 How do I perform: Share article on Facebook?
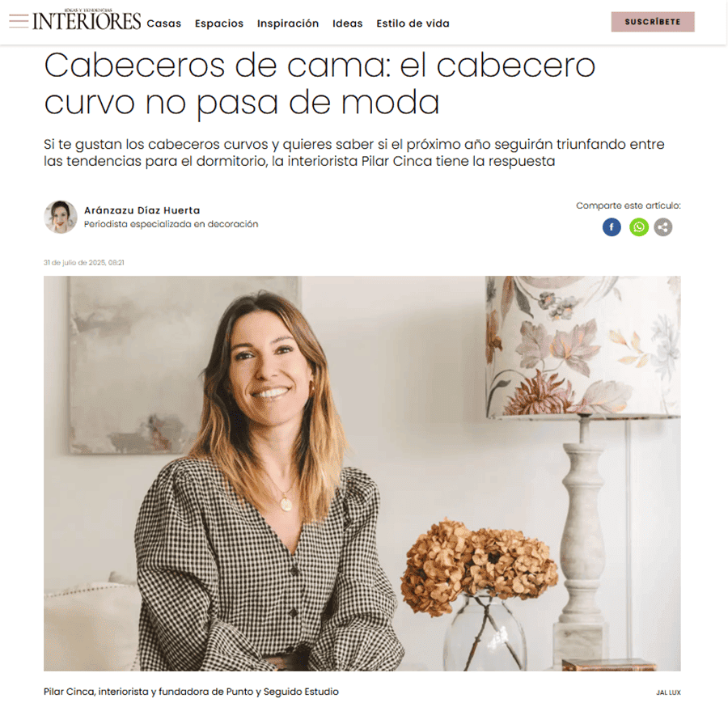(612, 227)
